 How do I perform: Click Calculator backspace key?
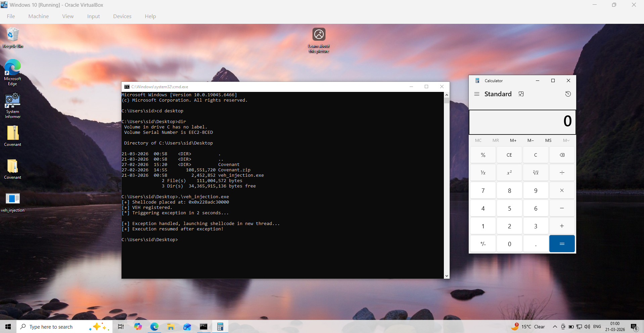click(562, 155)
